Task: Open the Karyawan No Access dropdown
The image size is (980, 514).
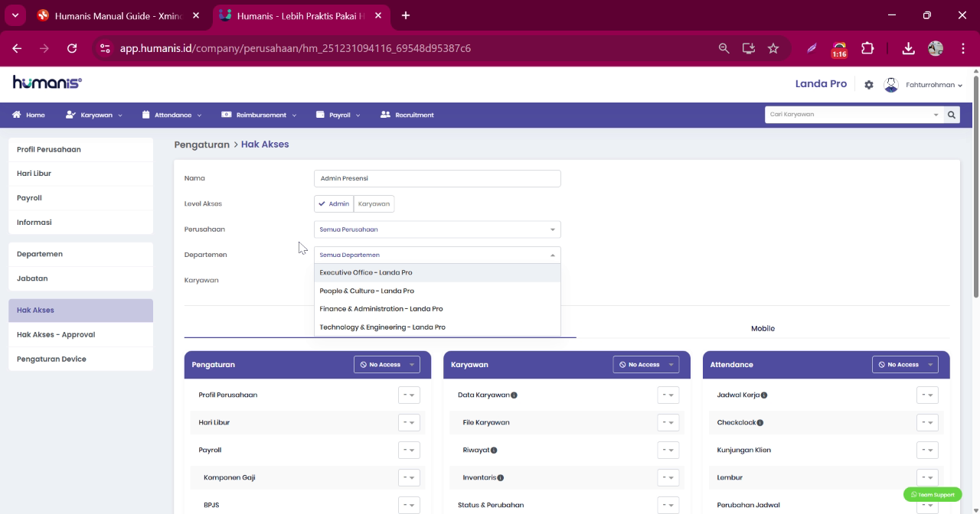Action: coord(645,365)
